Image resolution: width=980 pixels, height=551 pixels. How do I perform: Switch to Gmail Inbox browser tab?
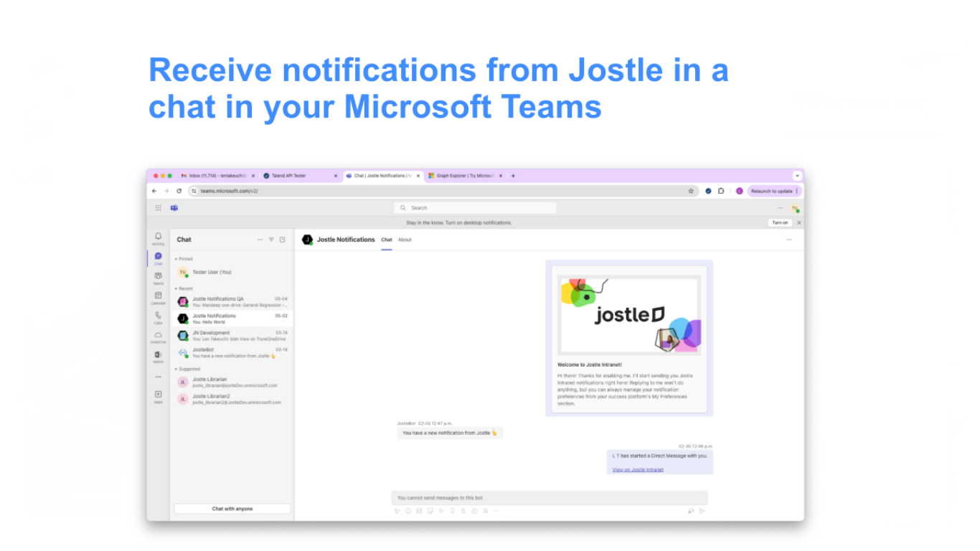point(218,176)
